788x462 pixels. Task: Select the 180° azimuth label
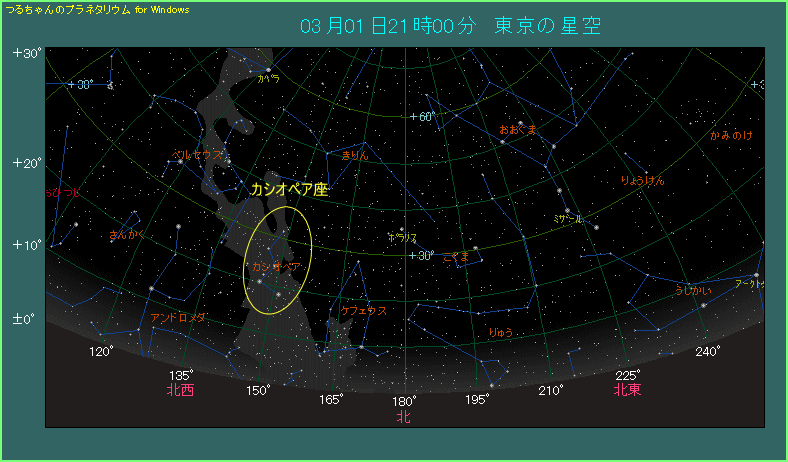[403, 400]
